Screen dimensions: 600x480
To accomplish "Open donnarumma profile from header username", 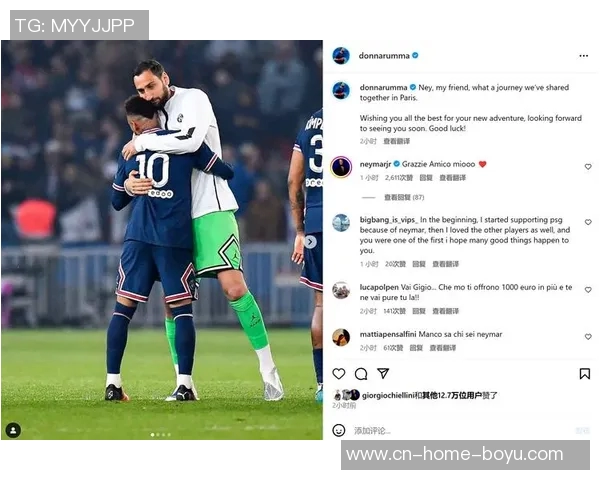I will (384, 56).
